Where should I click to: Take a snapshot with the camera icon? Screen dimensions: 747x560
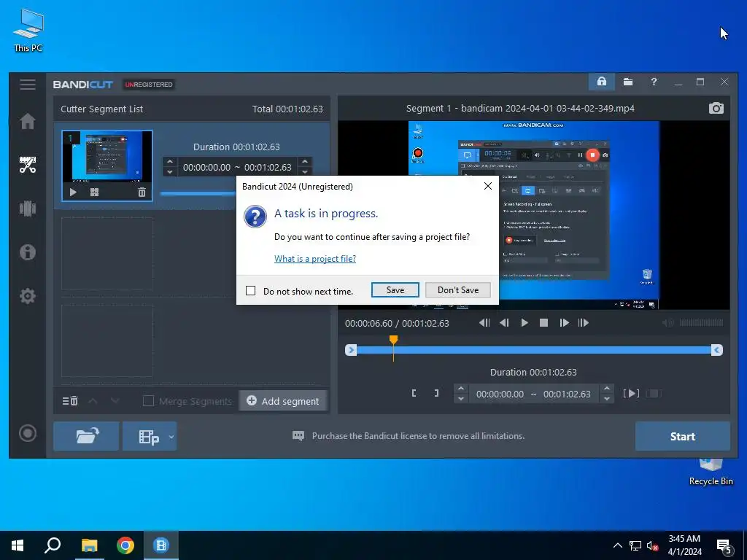[716, 108]
